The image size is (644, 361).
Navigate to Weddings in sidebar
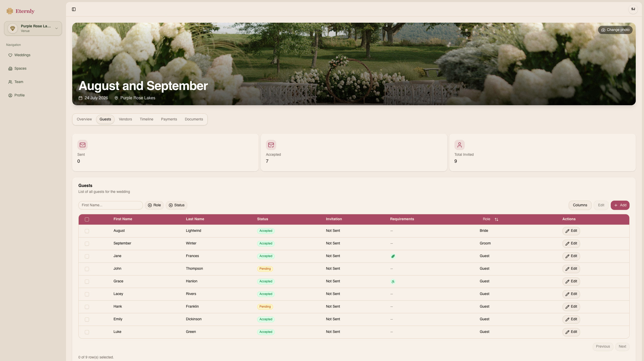click(x=33, y=55)
